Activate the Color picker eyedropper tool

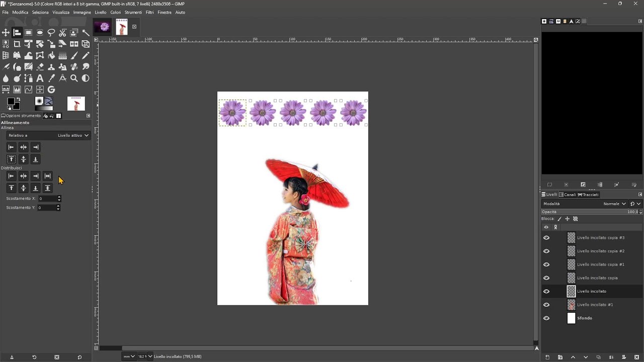coord(51,78)
